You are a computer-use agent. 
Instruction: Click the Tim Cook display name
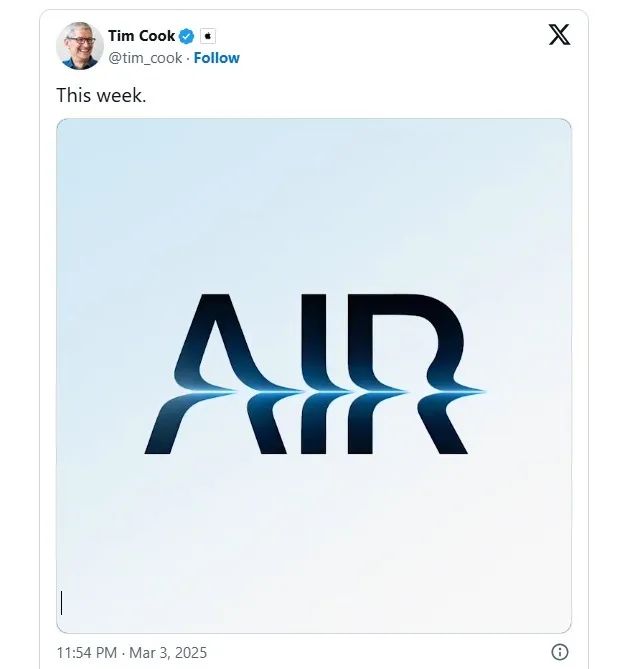point(141,36)
